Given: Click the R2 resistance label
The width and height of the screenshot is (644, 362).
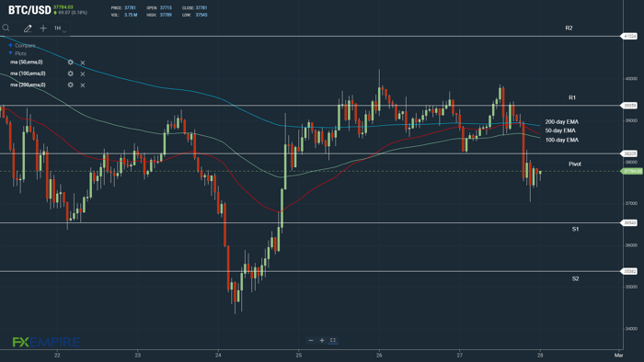Looking at the screenshot, I should point(569,28).
